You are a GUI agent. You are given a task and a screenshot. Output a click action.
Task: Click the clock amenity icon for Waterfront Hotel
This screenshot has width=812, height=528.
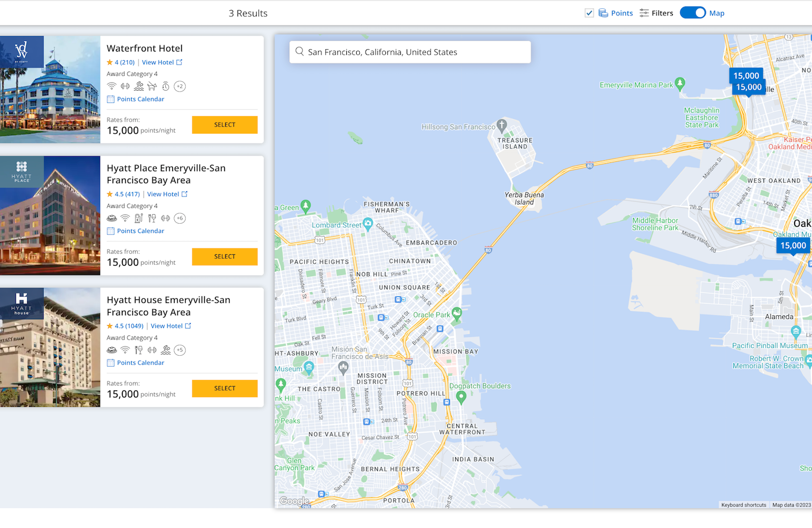(166, 86)
